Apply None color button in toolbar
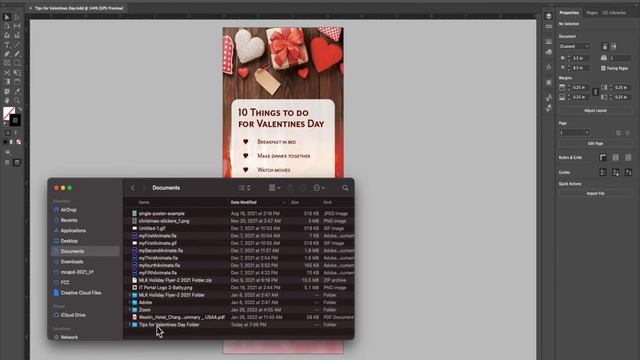The height and width of the screenshot is (360, 640). point(19,142)
